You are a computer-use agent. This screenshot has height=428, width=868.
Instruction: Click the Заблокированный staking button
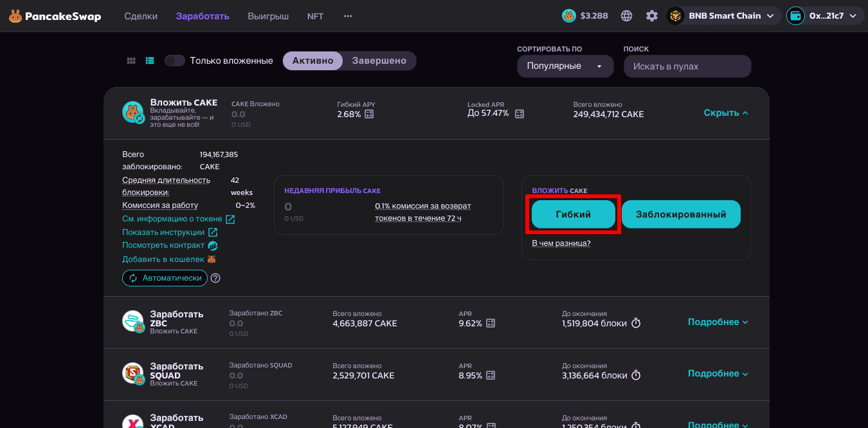click(x=681, y=214)
